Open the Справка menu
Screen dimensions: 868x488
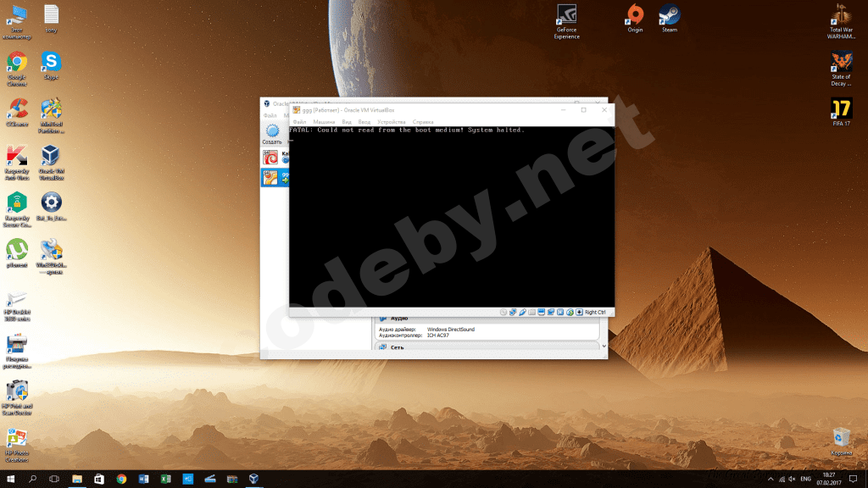(x=423, y=122)
